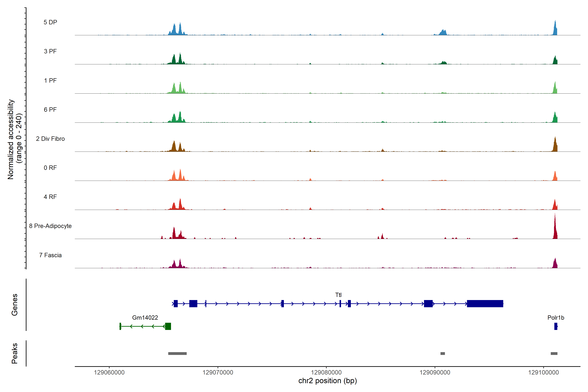Viewport: 588px width, 392px height.
Task: Click the 7 Fascia track label
Action: (50, 255)
